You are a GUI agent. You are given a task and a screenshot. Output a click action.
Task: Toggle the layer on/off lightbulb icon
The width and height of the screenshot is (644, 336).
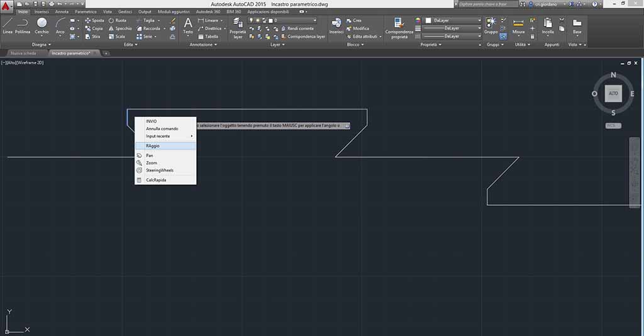tap(252, 20)
